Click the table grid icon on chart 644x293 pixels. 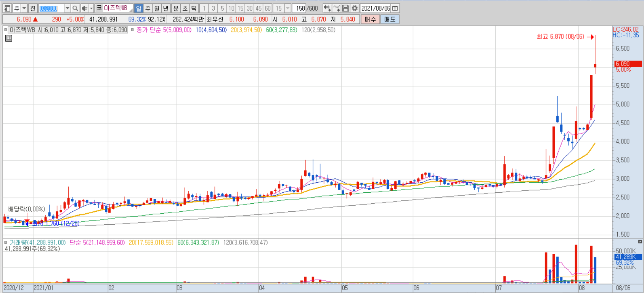point(9,38)
